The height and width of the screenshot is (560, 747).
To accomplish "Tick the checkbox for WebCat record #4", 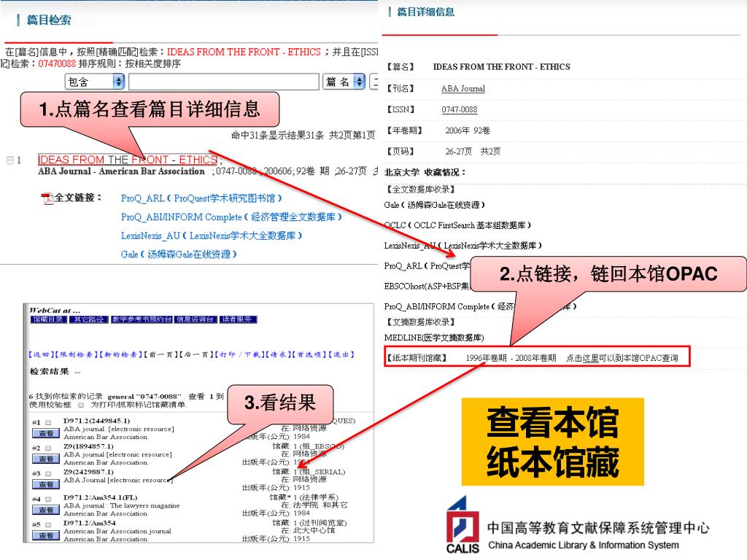I will click(x=48, y=499).
